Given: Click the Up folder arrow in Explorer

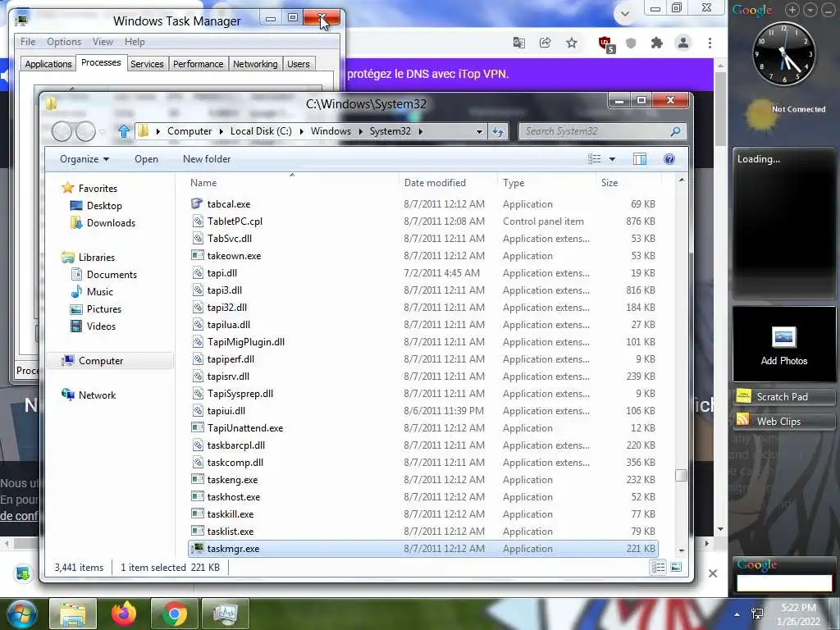Looking at the screenshot, I should click(124, 131).
